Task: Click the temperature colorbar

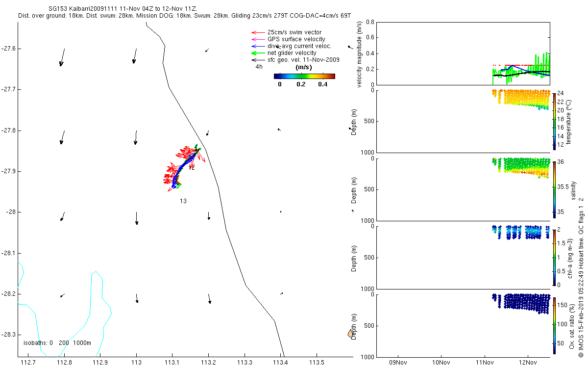Action: click(554, 121)
